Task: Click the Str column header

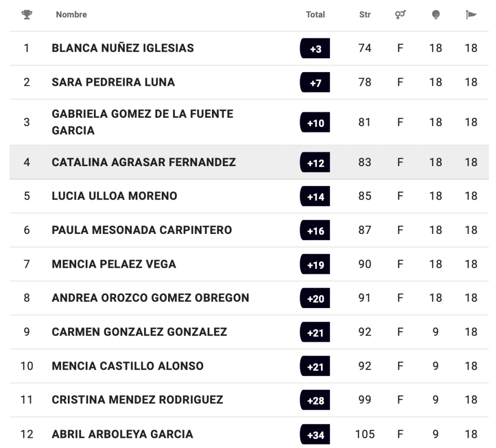Action: tap(365, 15)
